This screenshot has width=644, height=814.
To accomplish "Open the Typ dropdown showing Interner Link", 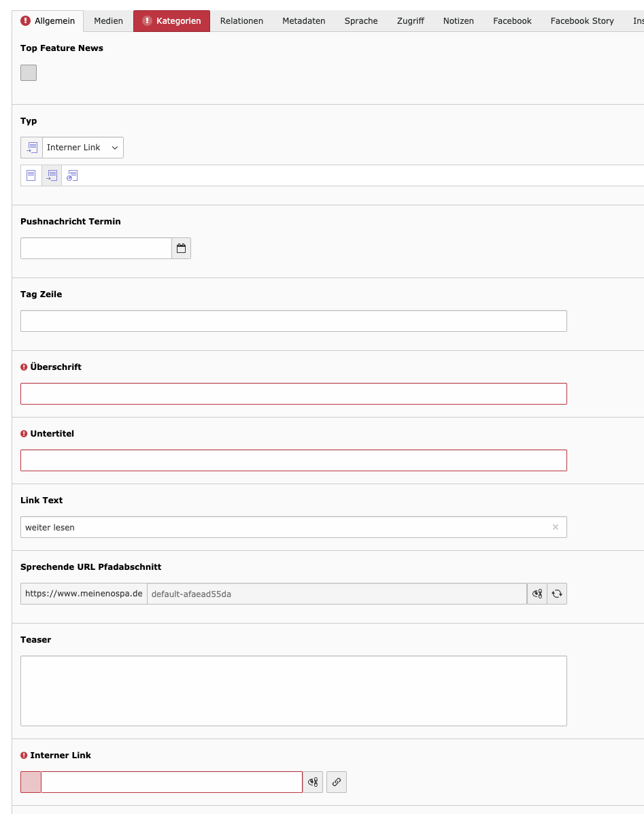I will click(x=82, y=148).
